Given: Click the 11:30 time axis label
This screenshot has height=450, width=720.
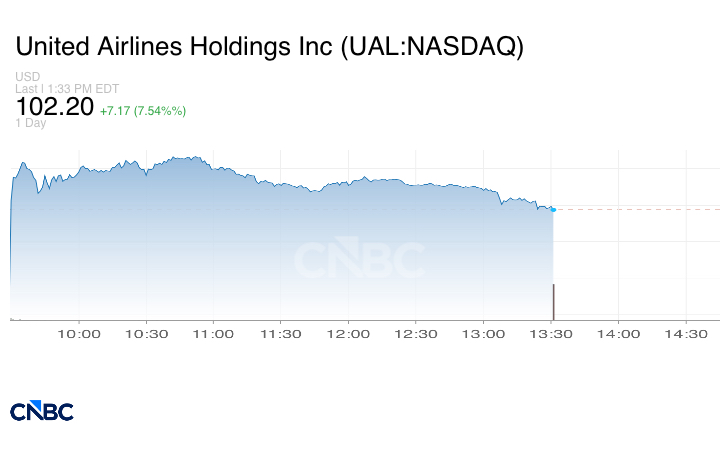Looking at the screenshot, I should [x=281, y=335].
